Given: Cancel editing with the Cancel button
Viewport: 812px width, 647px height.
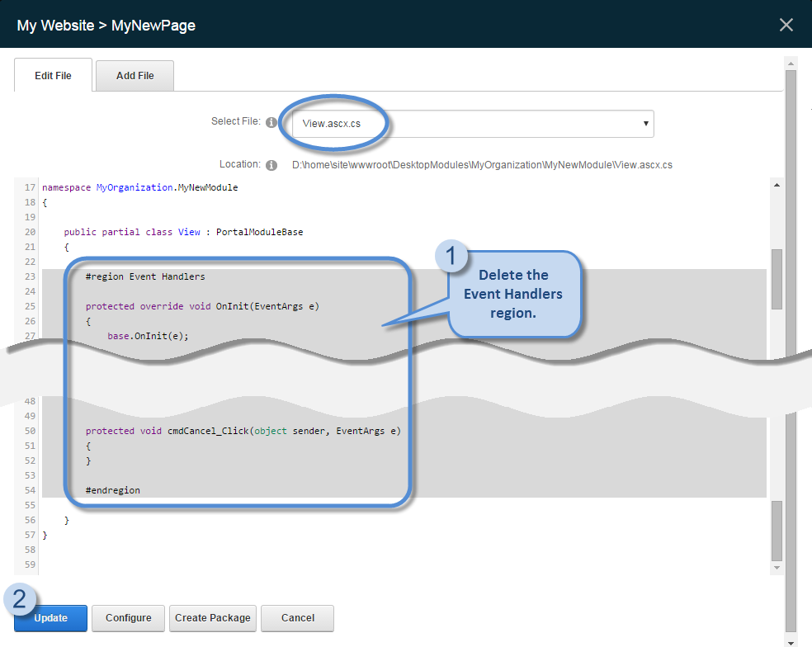Looking at the screenshot, I should [x=297, y=618].
